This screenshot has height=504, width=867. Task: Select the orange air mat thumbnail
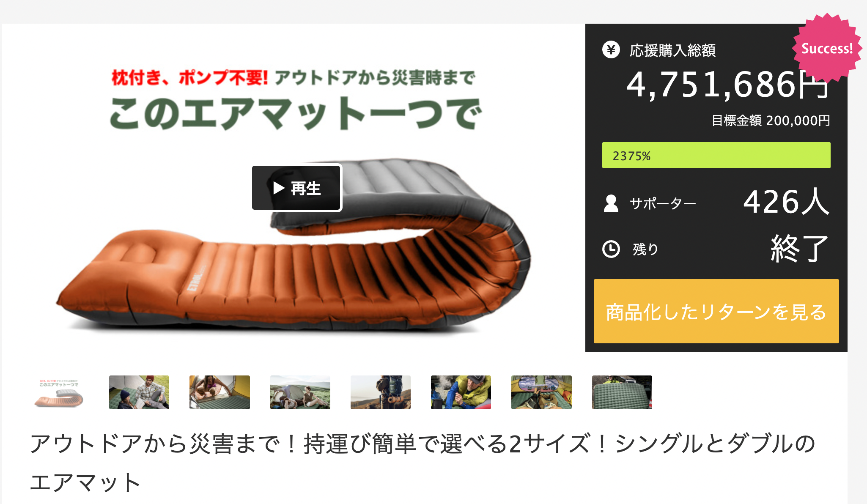point(59,392)
